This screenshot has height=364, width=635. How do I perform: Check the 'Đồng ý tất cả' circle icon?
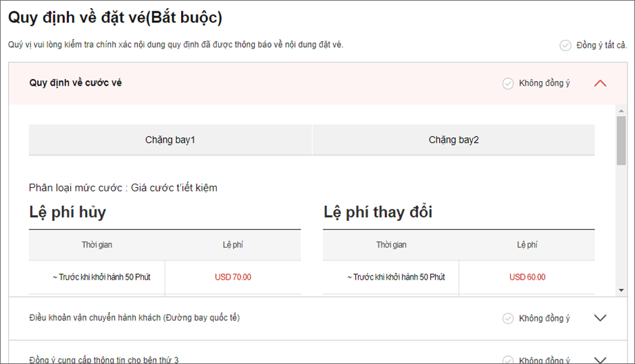pos(565,45)
